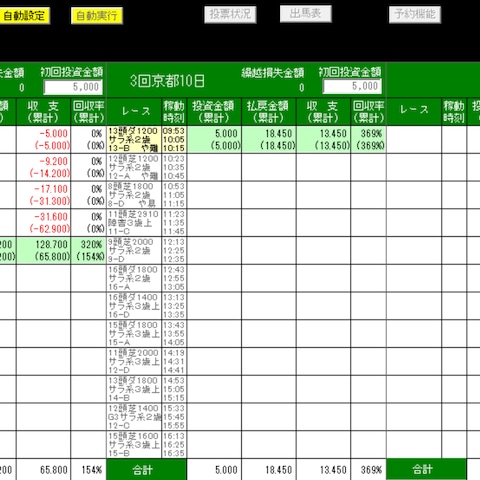Click 回収率 cell showing 369% in first row
The image size is (480, 480).
(368, 139)
